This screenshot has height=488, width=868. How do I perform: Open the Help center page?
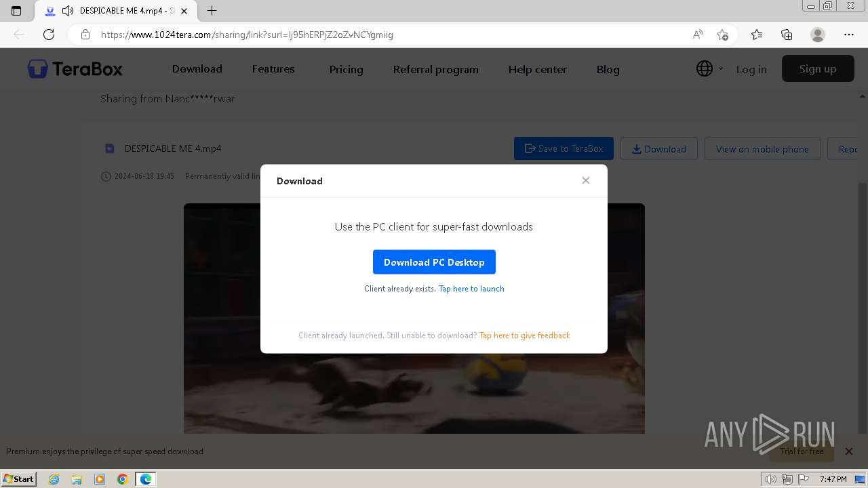point(537,69)
